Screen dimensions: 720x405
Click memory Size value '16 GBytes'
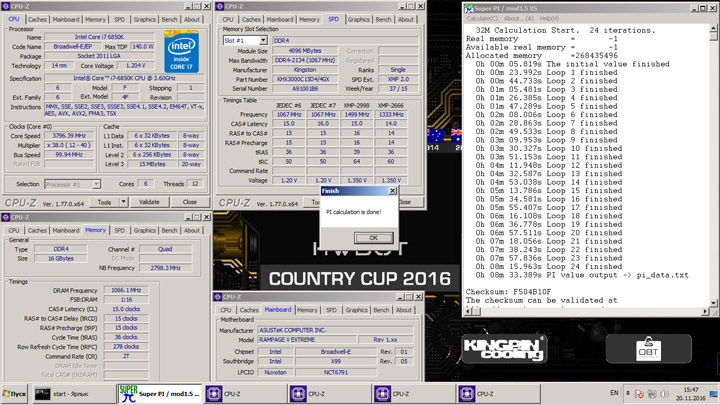[x=61, y=258]
